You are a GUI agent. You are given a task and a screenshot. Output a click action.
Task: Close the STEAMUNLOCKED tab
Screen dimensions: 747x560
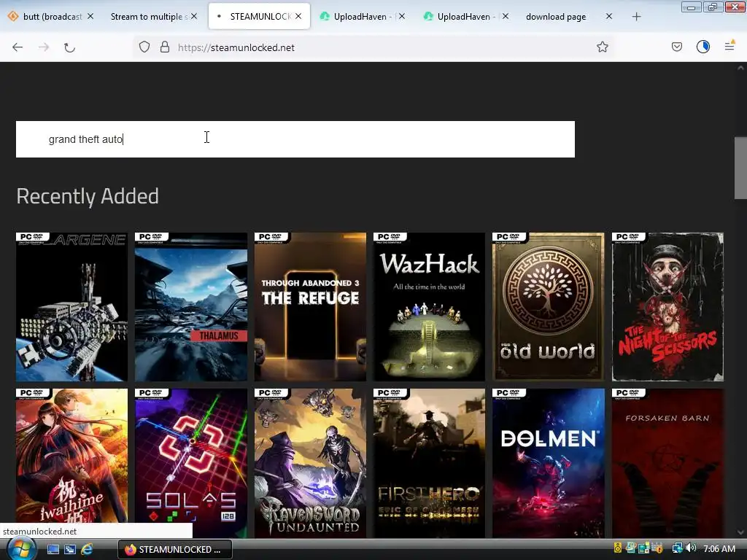pyautogui.click(x=298, y=17)
